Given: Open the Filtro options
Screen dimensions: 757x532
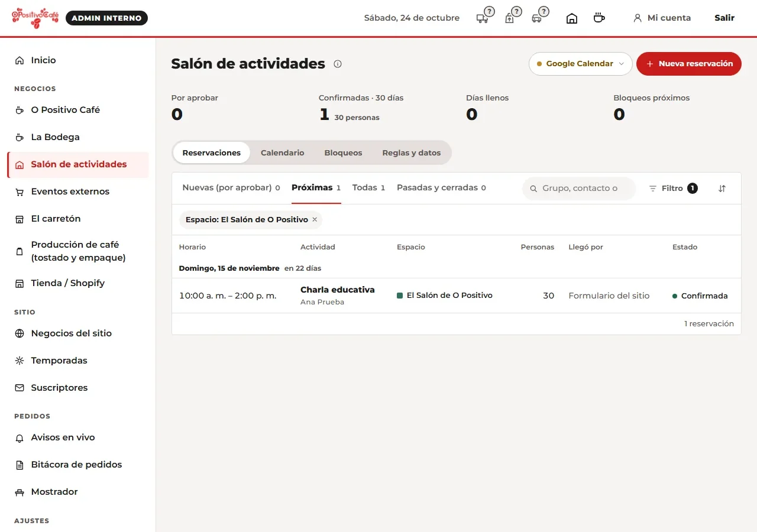Looking at the screenshot, I should (x=673, y=189).
